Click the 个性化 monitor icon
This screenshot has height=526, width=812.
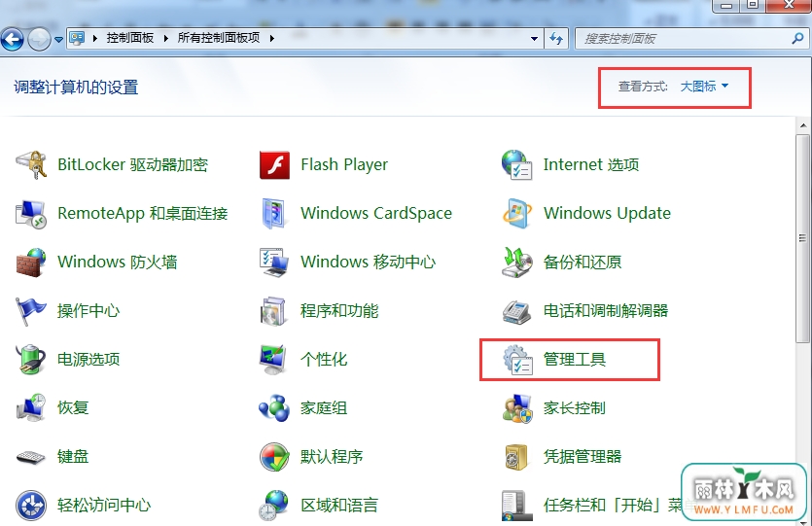coord(273,360)
